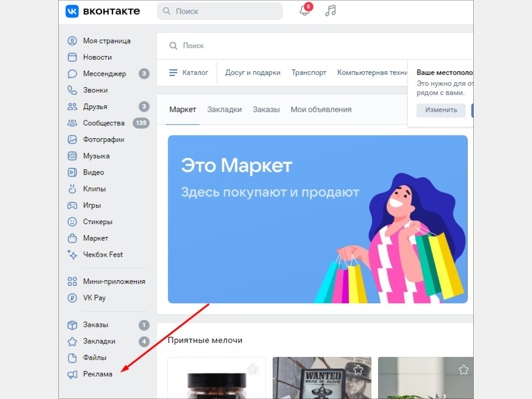Viewport: 532px width, 399px height.
Task: Click the Приятные мелочи section heading
Action: point(205,340)
